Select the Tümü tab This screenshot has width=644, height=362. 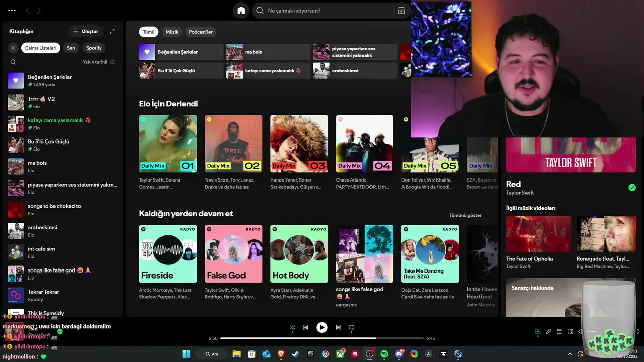[149, 32]
